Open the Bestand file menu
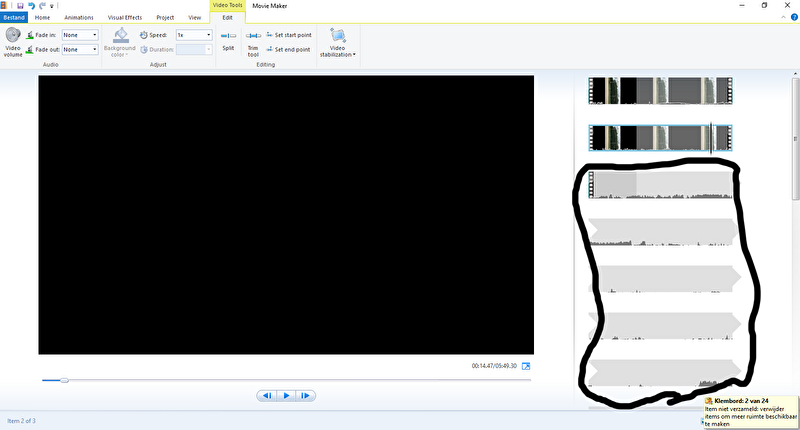Image resolution: width=800 pixels, height=430 pixels. (13, 18)
